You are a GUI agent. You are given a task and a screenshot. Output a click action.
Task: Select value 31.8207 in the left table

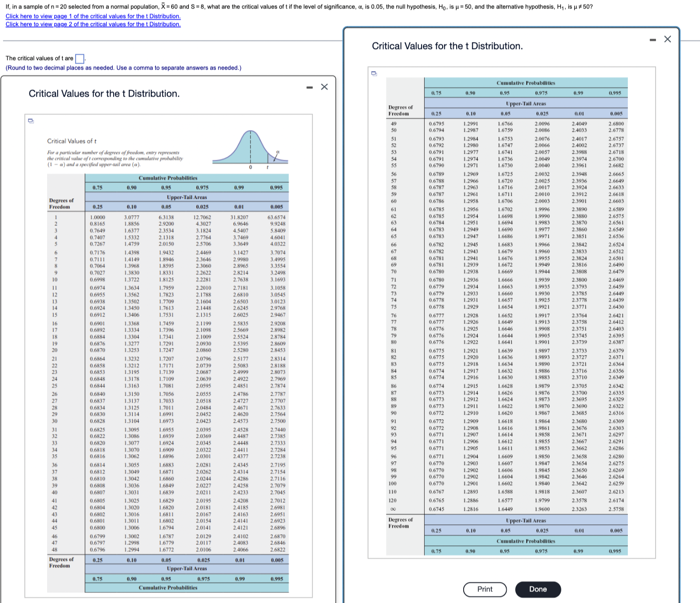[x=239, y=217]
